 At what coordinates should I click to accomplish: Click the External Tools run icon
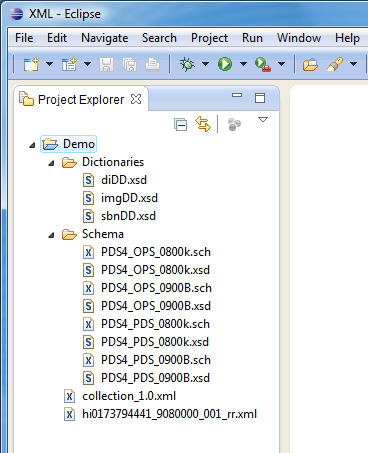point(263,64)
